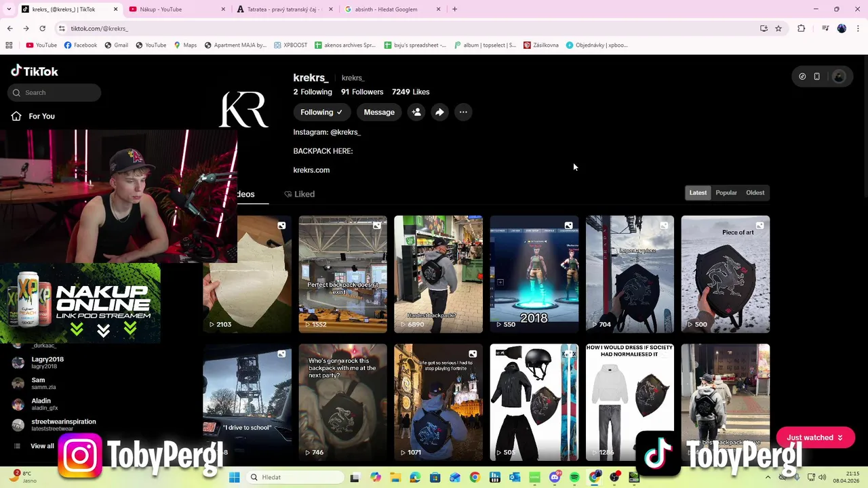Sort videos by Popular
The height and width of the screenshot is (488, 868).
[726, 192]
